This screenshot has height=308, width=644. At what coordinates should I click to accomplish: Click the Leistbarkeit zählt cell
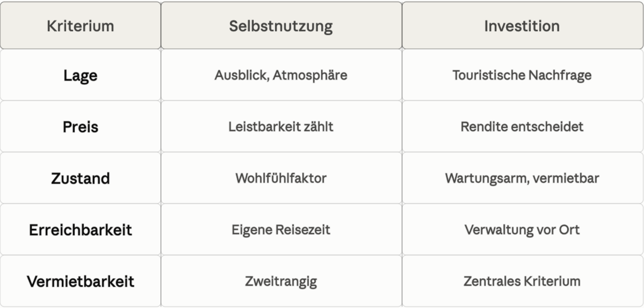click(281, 127)
